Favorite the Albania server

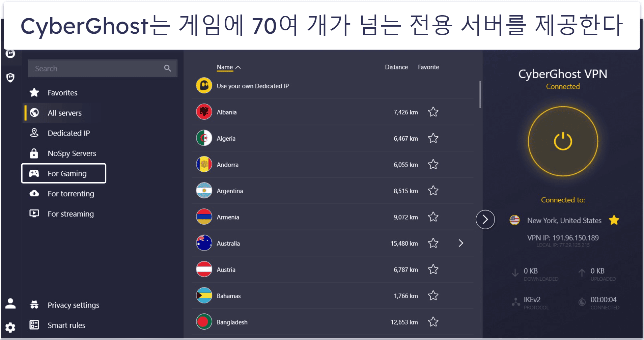433,112
